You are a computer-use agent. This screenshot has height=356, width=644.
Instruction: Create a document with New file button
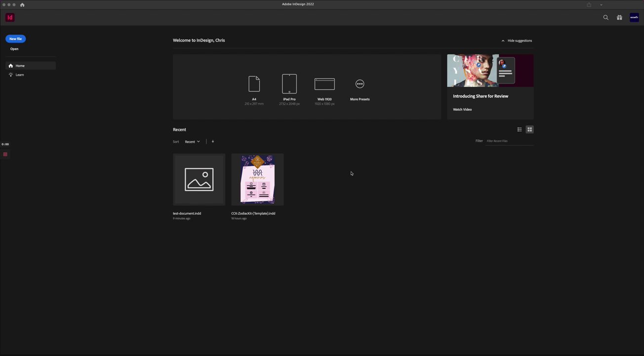click(15, 39)
